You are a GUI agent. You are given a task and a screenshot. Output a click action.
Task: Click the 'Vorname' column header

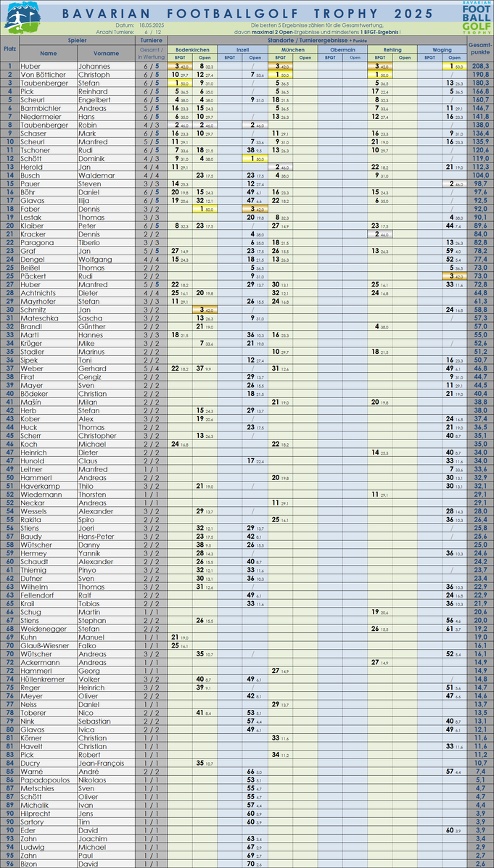tap(105, 53)
